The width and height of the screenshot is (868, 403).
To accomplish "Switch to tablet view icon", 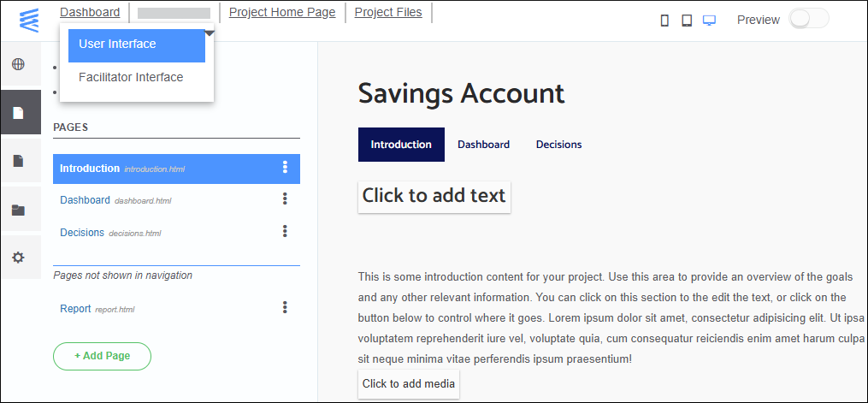I will (687, 21).
